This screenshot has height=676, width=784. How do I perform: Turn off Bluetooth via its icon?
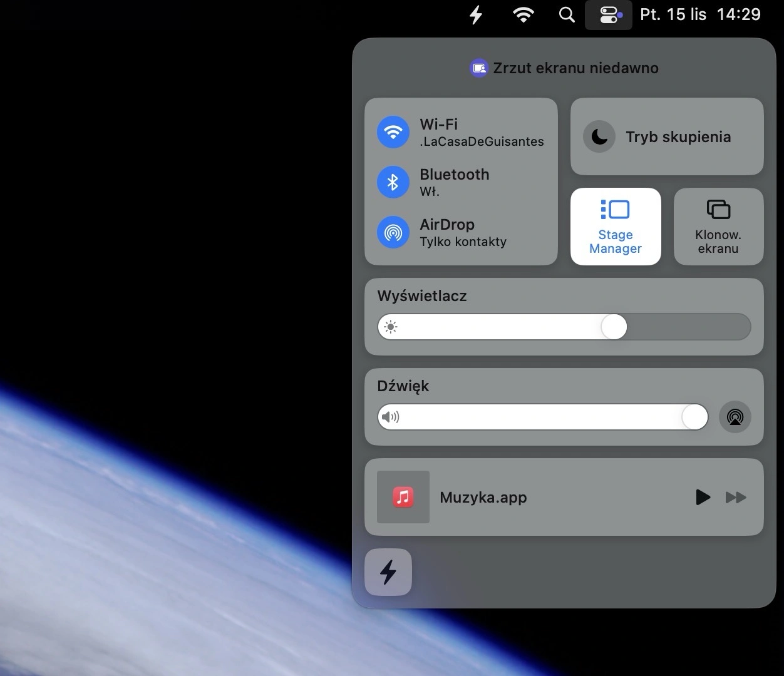[393, 182]
